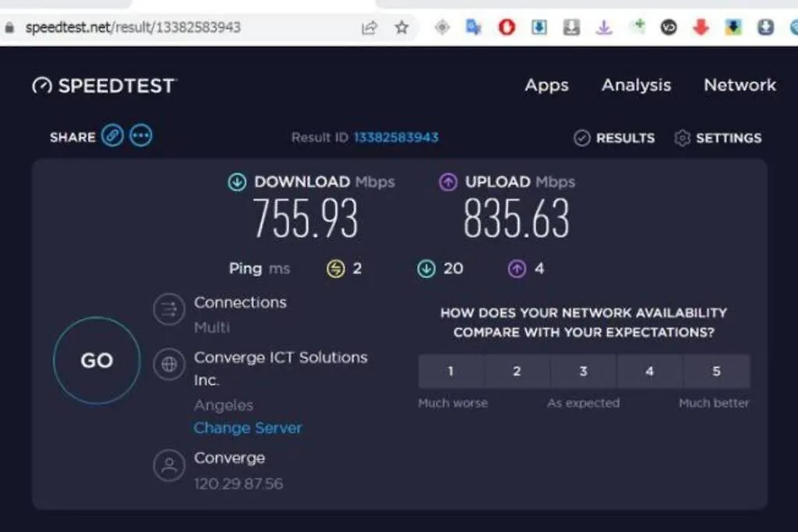Screen dimensions: 798x532
Task: Click the Connections mode icon
Action: pos(169,309)
